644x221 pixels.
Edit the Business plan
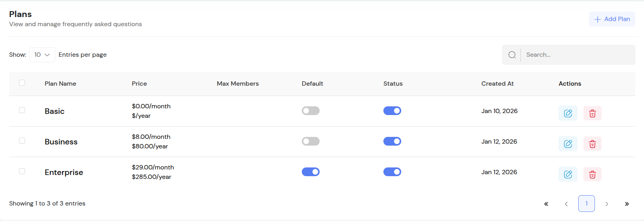(x=568, y=144)
